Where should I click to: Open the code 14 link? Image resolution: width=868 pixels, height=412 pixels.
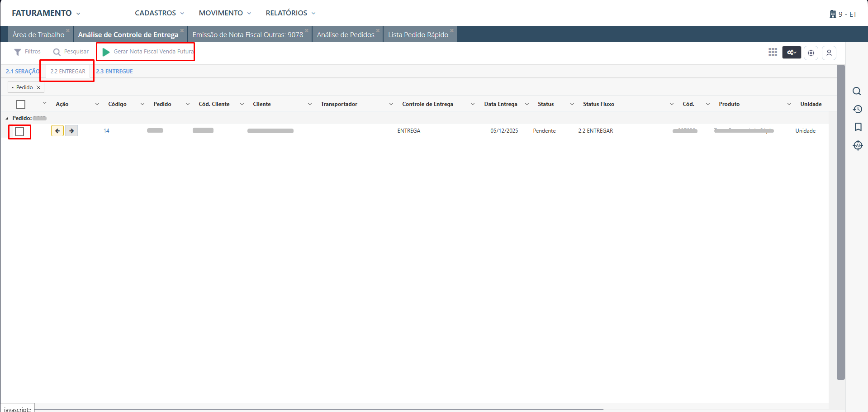[x=106, y=131]
